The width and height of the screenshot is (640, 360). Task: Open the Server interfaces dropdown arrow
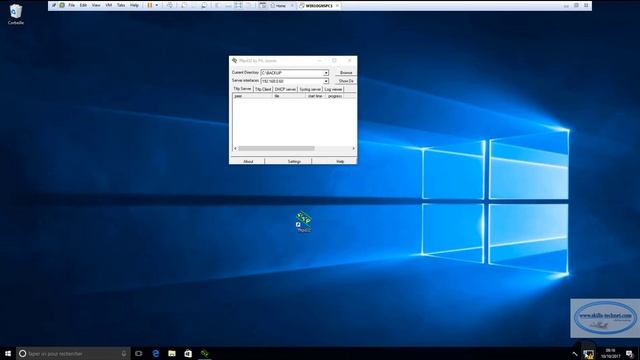pos(326,81)
